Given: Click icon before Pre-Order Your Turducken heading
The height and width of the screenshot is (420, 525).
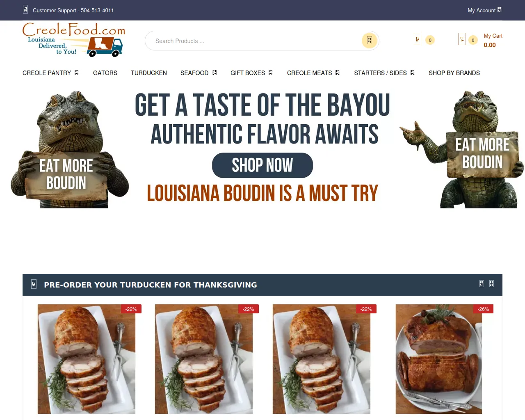Looking at the screenshot, I should pos(34,284).
